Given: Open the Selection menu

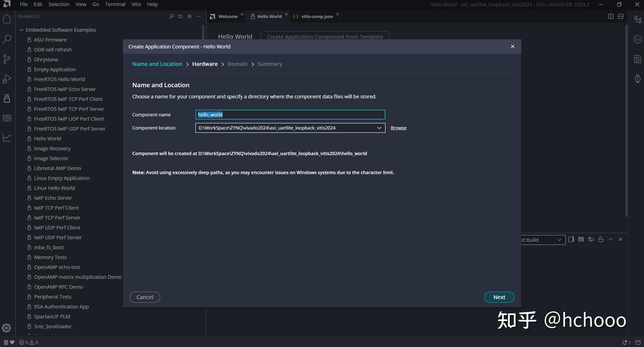Looking at the screenshot, I should point(59,4).
